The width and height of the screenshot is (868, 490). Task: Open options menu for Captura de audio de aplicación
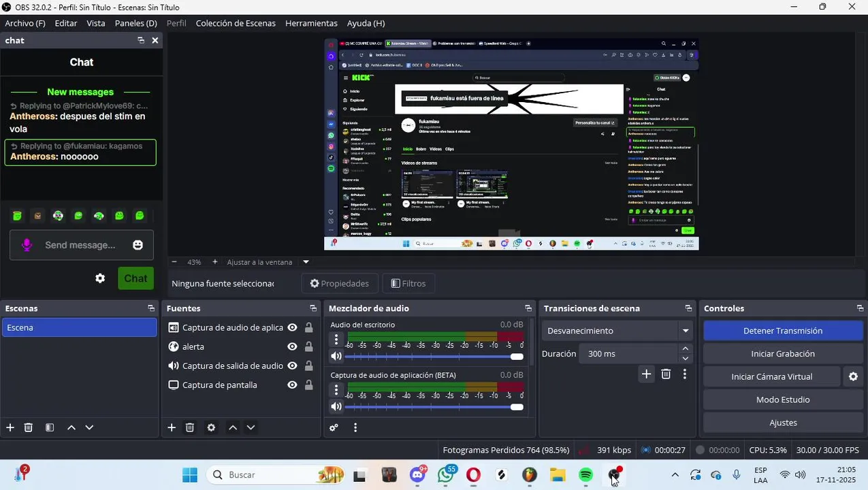tap(336, 389)
